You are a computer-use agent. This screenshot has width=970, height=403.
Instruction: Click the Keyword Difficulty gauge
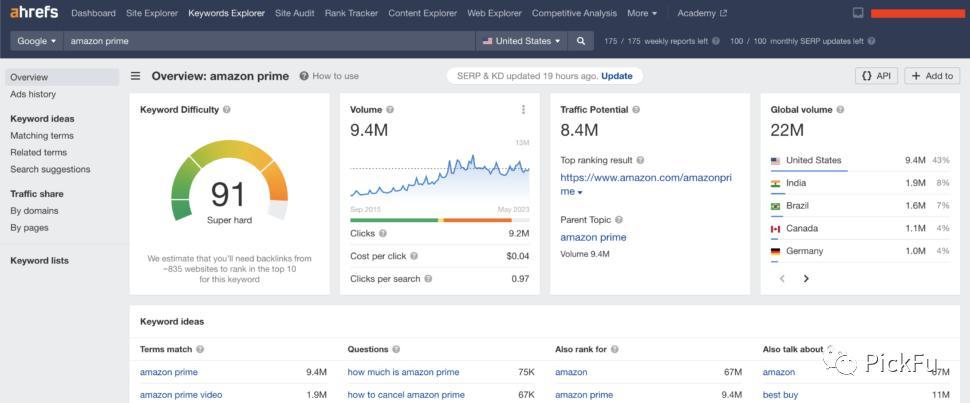coord(230,181)
